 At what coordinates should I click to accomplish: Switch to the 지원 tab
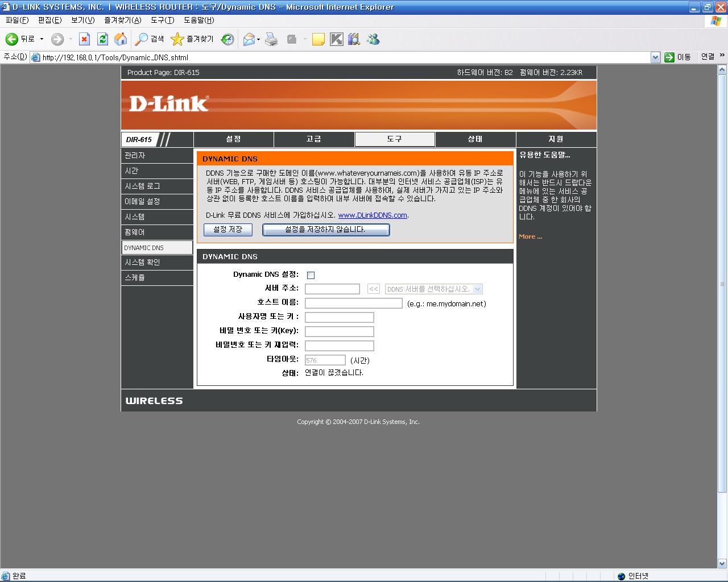pos(556,139)
